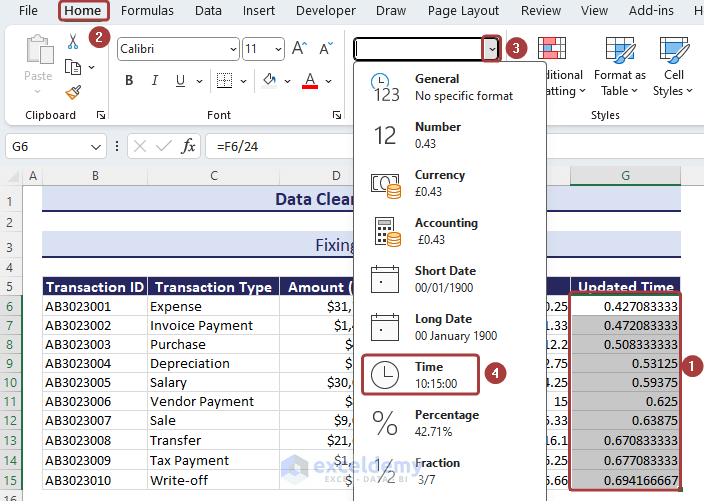Choose Accounting format option
This screenshot has height=501, width=704.
tap(450, 231)
